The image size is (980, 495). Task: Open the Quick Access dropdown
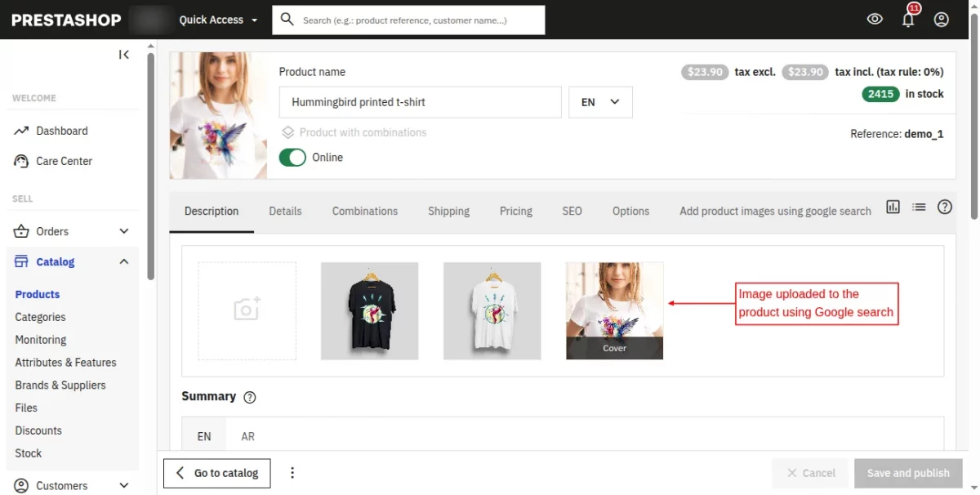(218, 20)
